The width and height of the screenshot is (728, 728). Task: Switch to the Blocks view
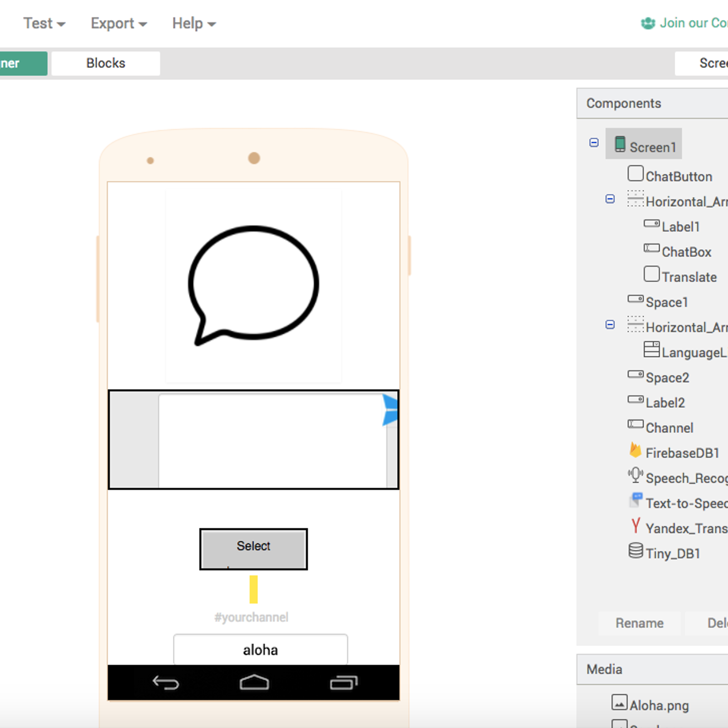click(x=106, y=63)
